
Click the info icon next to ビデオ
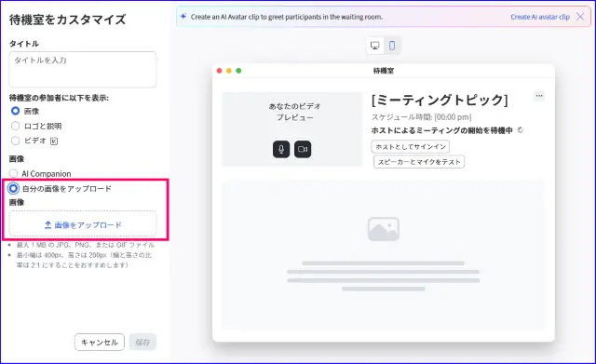click(54, 142)
